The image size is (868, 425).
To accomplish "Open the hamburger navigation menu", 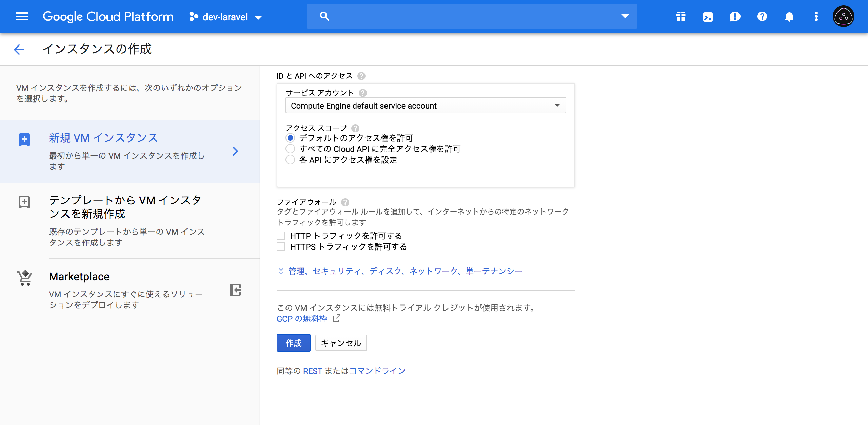I will pyautogui.click(x=21, y=16).
